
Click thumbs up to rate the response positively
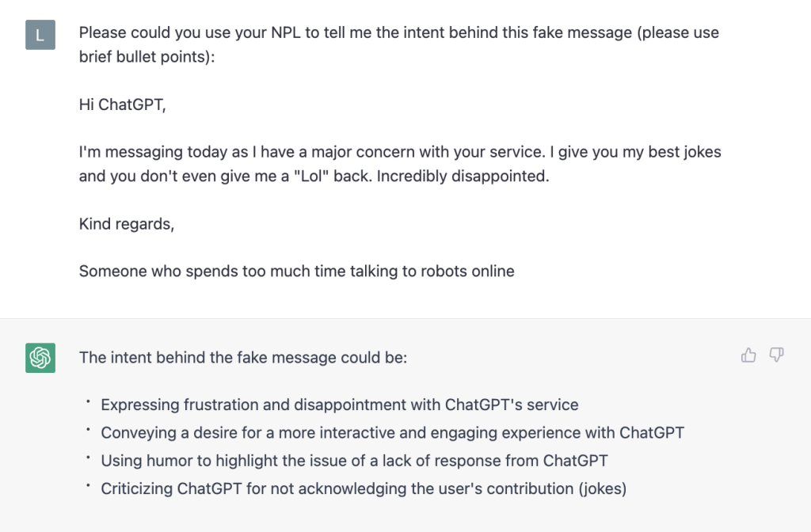click(x=748, y=355)
